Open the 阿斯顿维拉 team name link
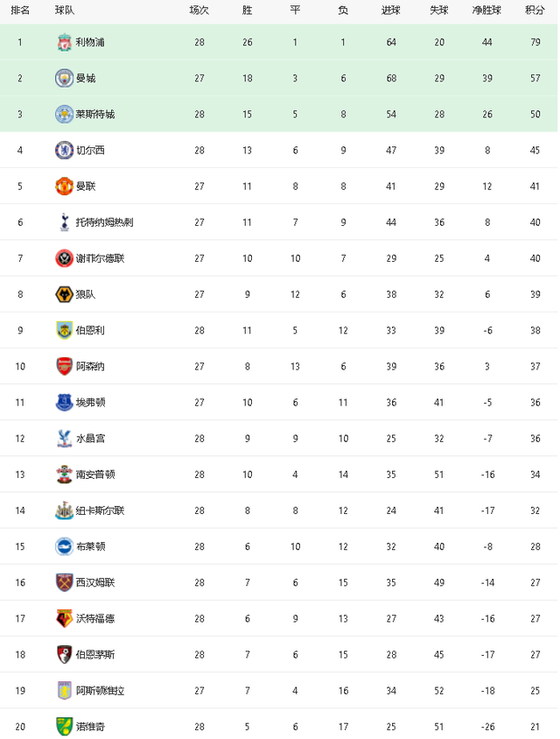Image resolution: width=560 pixels, height=739 pixels. pos(101,691)
